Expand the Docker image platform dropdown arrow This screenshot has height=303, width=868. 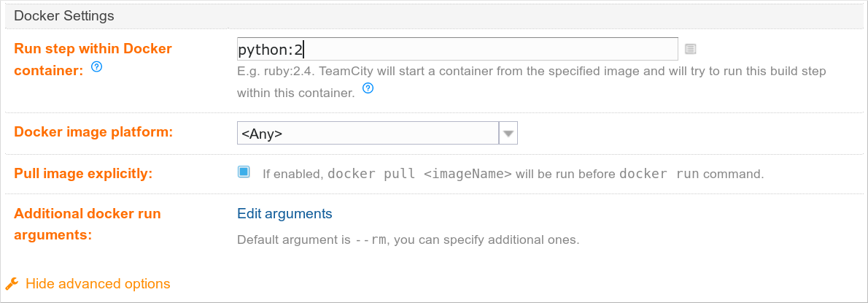[508, 134]
